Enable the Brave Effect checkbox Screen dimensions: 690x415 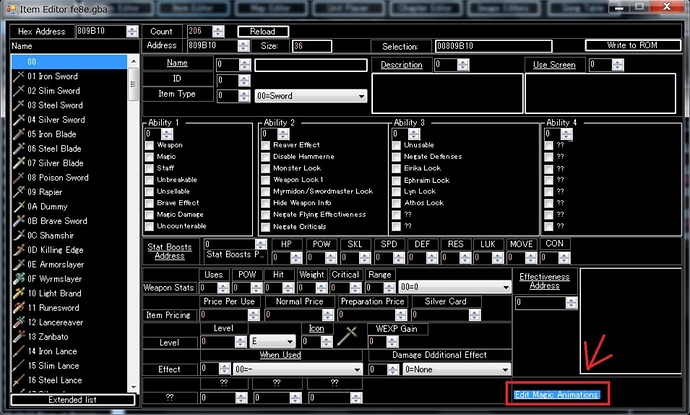click(150, 202)
